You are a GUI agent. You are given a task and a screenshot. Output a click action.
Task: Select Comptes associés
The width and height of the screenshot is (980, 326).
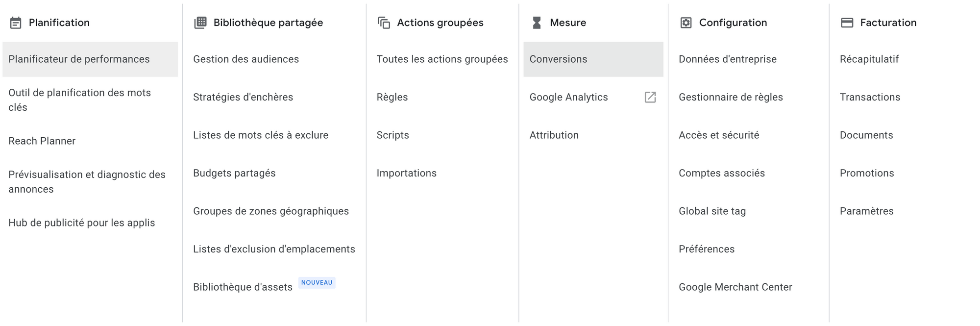point(722,173)
